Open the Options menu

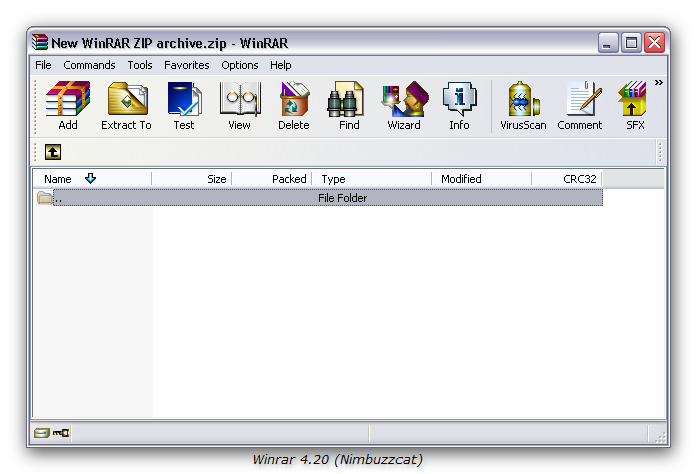click(240, 65)
